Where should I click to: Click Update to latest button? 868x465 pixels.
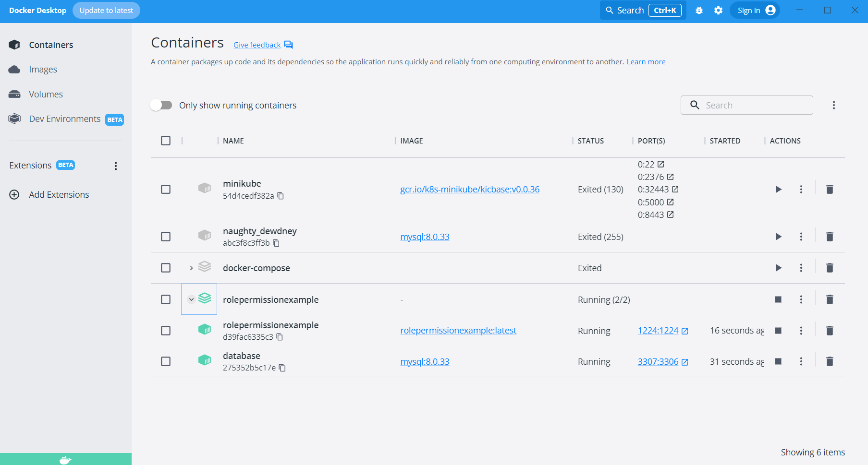(x=106, y=11)
